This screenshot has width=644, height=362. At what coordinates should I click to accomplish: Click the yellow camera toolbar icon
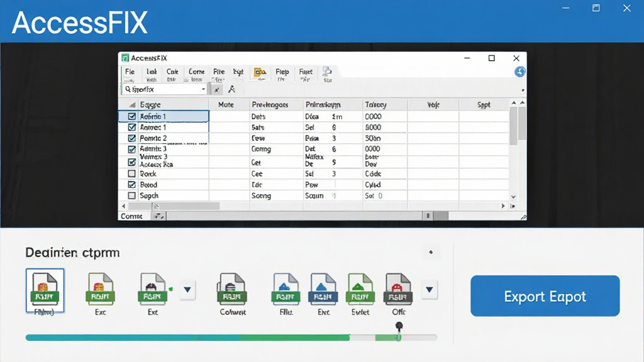[x=260, y=73]
